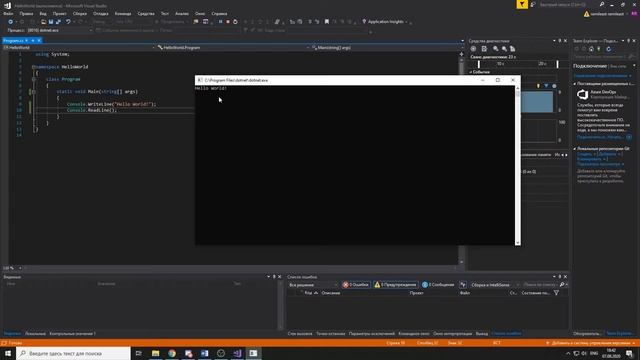Image resolution: width=640 pixels, height=360 pixels.
Task: Pin the Diagnostics tools panel
Action: [560, 41]
